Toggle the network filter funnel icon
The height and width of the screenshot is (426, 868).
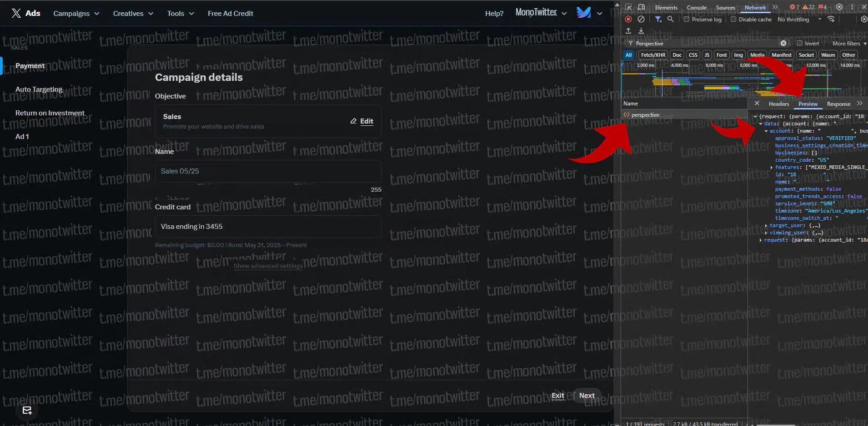pos(658,19)
